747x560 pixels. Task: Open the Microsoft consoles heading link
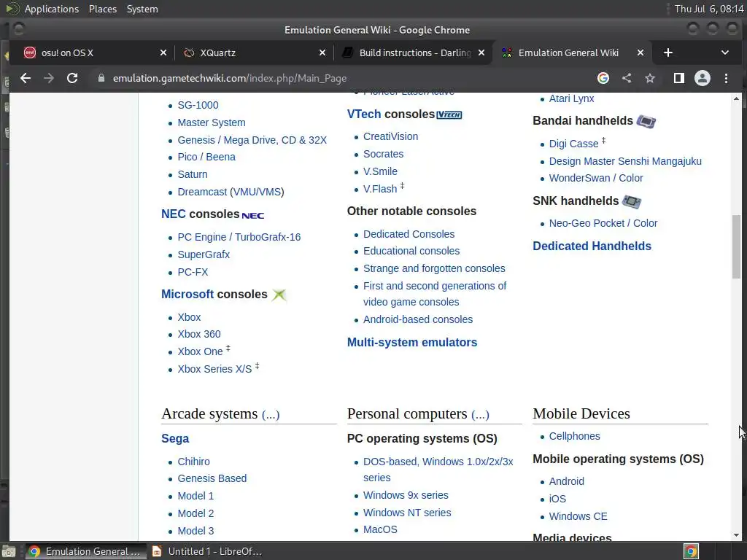pos(187,295)
